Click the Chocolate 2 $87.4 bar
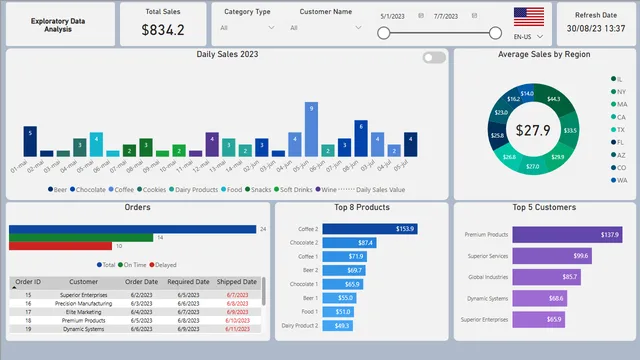The width and height of the screenshot is (640, 360). pos(349,243)
